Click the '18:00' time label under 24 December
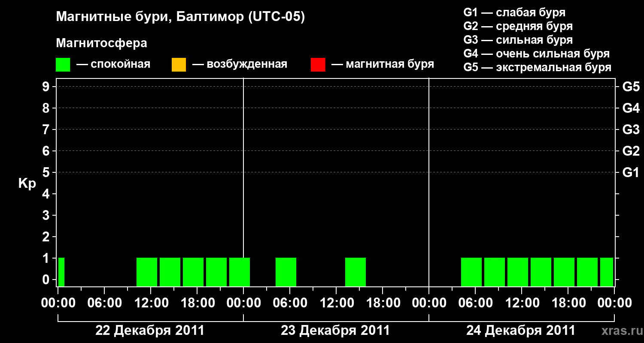The image size is (644, 343). point(568,303)
